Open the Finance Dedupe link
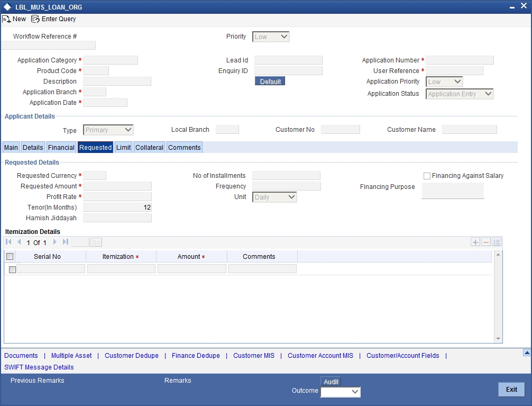Image resolution: width=532 pixels, height=406 pixels. point(196,355)
